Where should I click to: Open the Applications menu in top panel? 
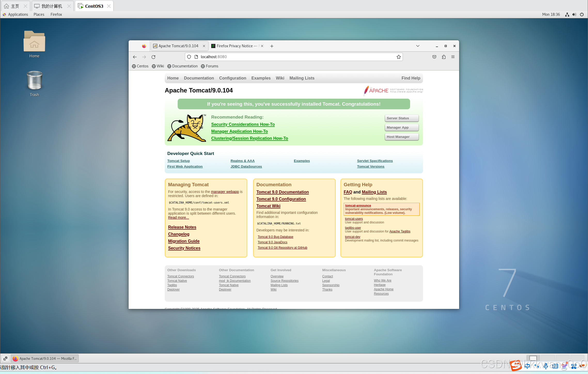pyautogui.click(x=18, y=14)
